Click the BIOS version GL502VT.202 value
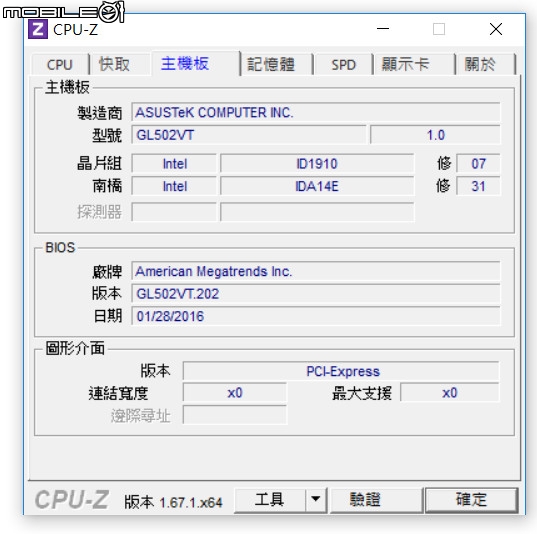Screen dimensions: 537x534 pos(316,294)
